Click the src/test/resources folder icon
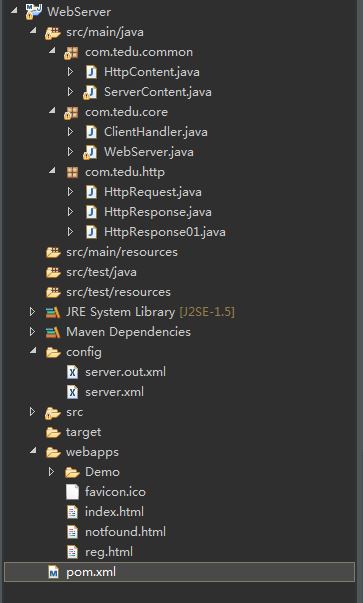Image resolution: width=363 pixels, height=603 pixels. click(x=53, y=292)
